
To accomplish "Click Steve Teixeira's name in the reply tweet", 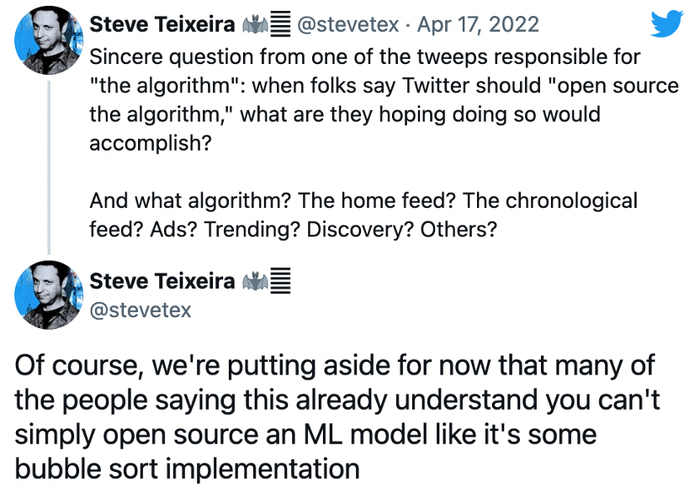I will pos(161,281).
